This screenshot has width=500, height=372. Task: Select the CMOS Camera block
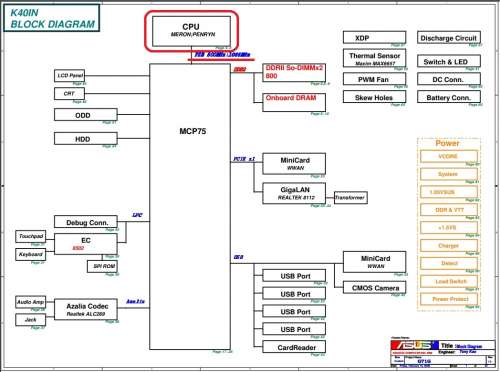point(375,288)
